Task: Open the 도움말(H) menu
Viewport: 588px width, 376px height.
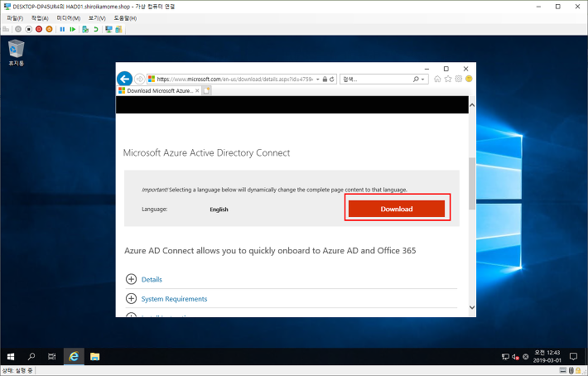Action: click(x=125, y=18)
